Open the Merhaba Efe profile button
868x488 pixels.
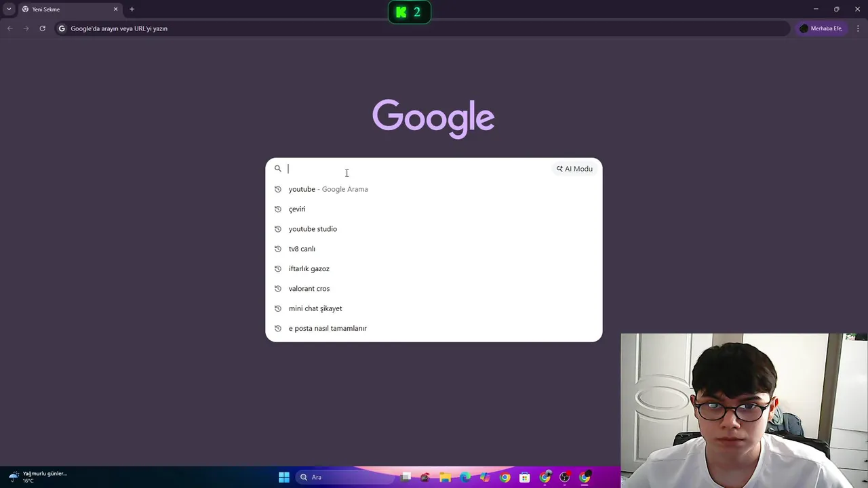821,28
